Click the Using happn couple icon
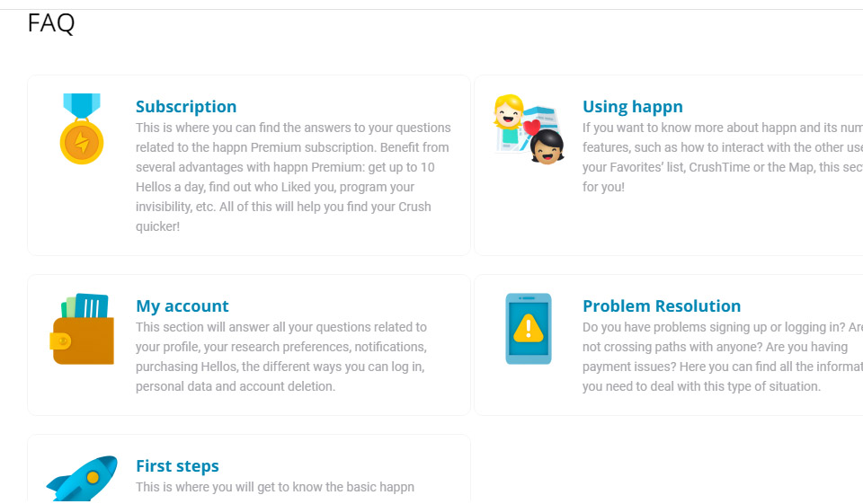Screen dimensions: 863x504 coord(529,129)
